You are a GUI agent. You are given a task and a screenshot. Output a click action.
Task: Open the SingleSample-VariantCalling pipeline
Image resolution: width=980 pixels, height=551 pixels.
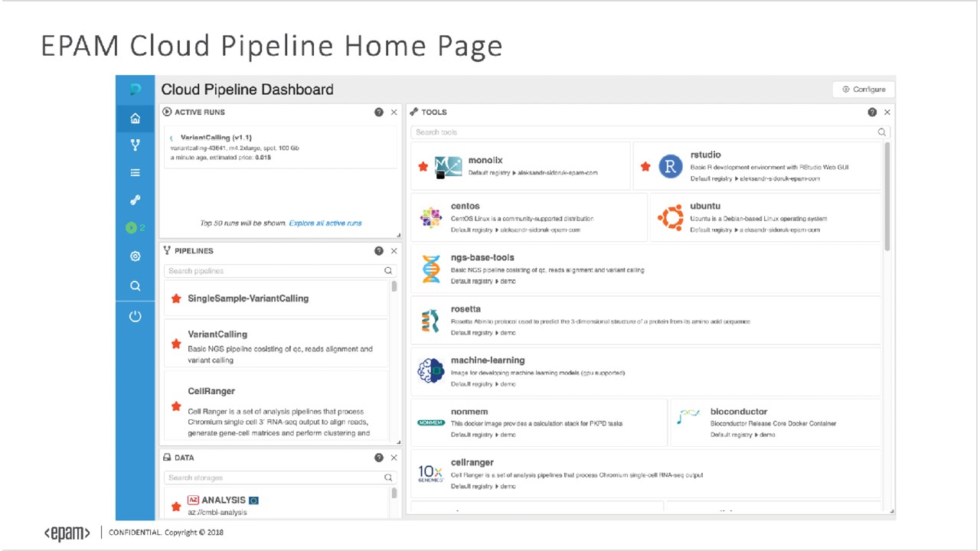pos(276,298)
